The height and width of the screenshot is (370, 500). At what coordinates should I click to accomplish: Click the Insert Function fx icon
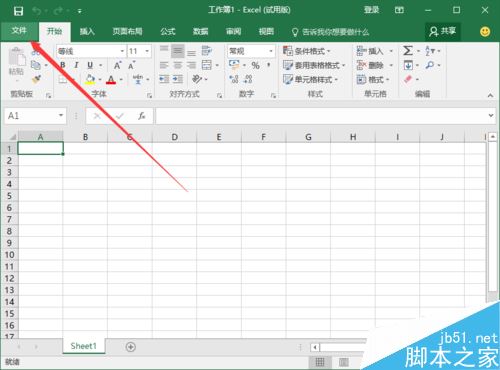click(142, 116)
